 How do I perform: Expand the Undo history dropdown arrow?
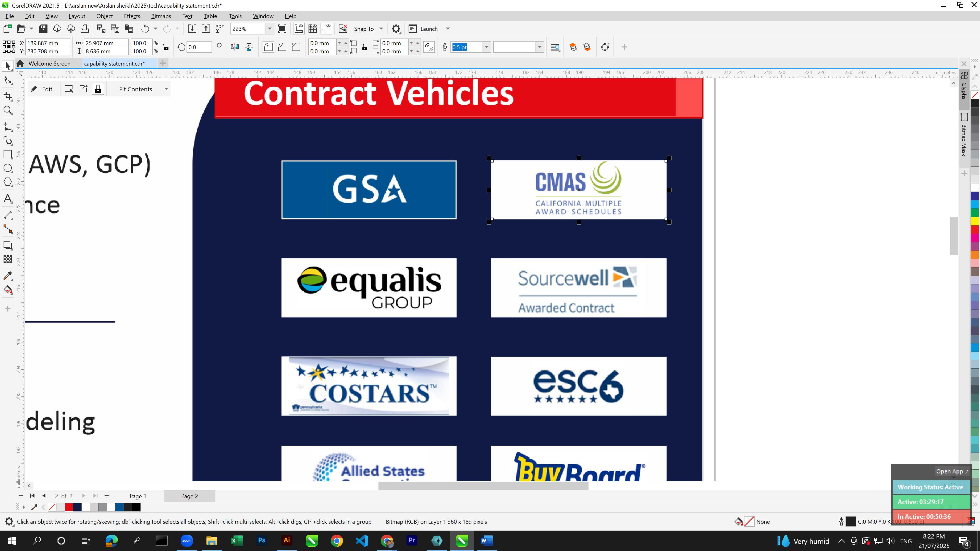[155, 29]
